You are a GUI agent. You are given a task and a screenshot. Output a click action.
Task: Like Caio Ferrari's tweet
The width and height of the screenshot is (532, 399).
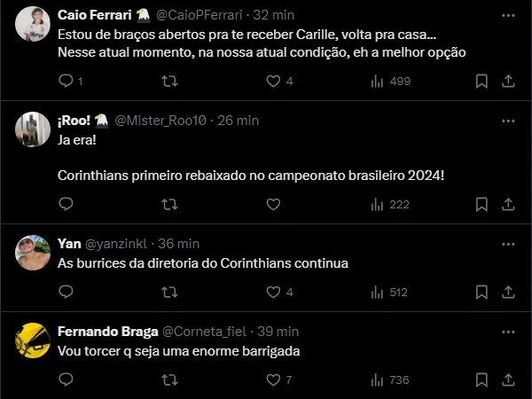273,81
